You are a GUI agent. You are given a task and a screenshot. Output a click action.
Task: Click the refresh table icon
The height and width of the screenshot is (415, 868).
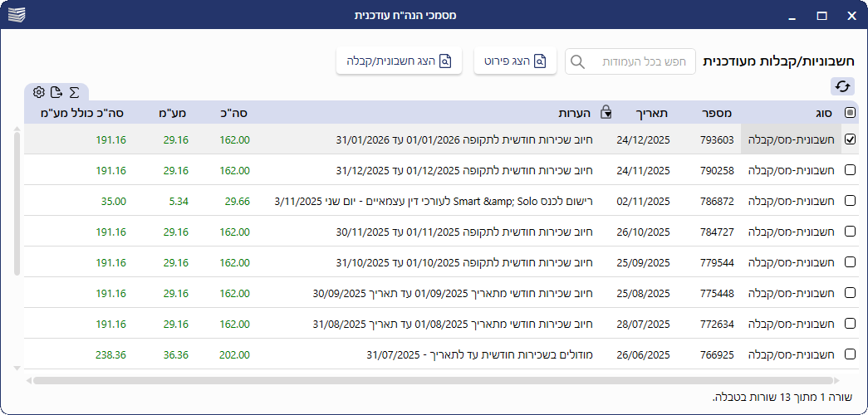click(x=842, y=86)
